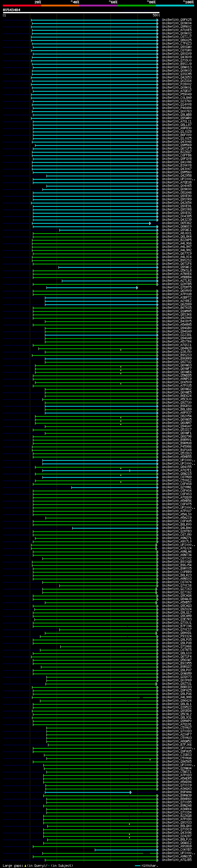Open hit UniRef100_C6TIJ7
This screenshot has width=197, height=868.
click(x=177, y=37)
